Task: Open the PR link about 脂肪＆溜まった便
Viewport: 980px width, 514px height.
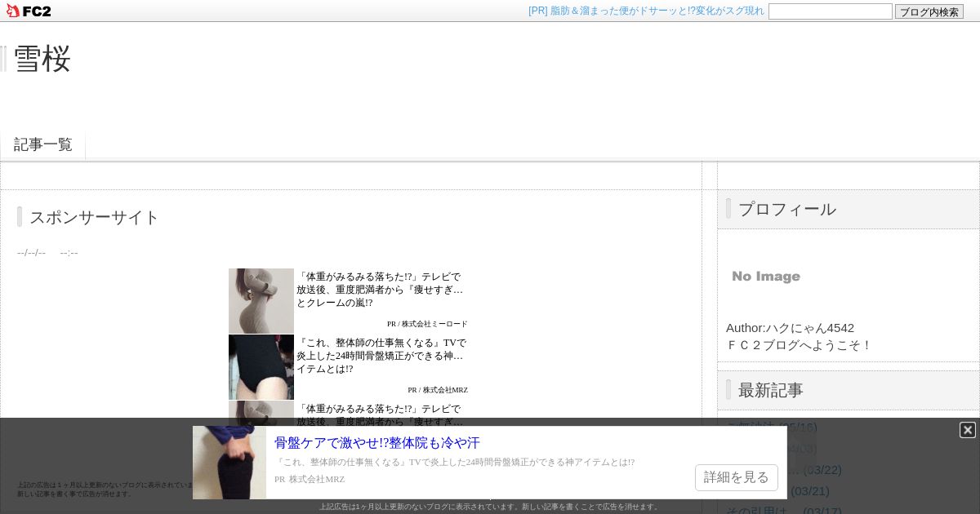Action: [646, 11]
